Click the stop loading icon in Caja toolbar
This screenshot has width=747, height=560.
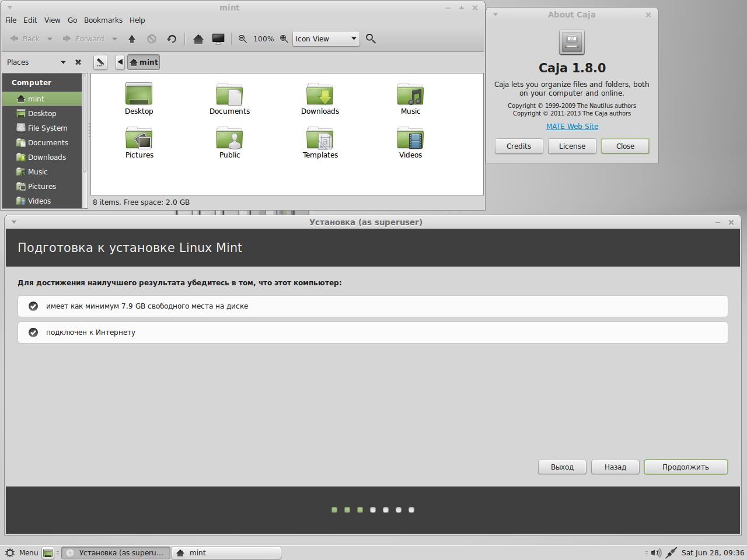(152, 39)
